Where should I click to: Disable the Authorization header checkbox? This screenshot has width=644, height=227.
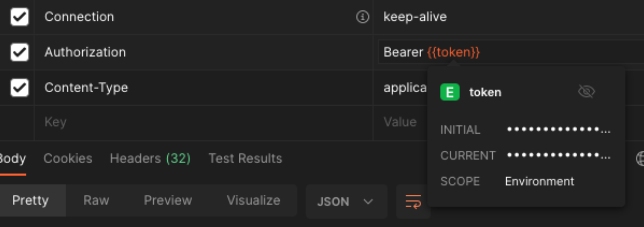[20, 52]
